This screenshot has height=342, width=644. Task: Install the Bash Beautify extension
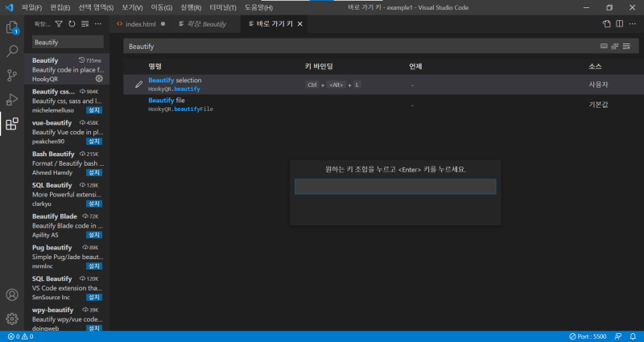94,172
